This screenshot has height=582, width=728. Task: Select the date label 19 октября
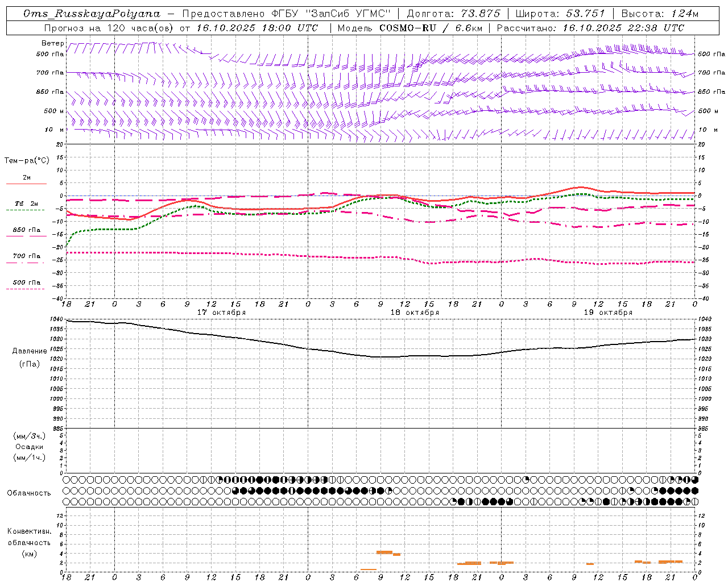[x=608, y=313]
